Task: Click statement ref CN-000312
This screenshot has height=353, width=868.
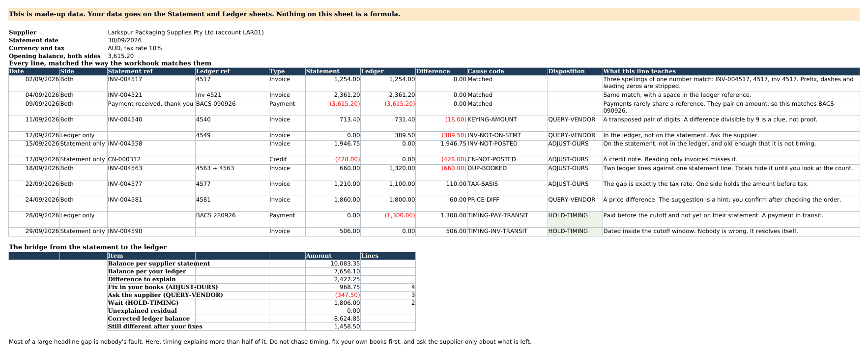Action: pos(151,159)
